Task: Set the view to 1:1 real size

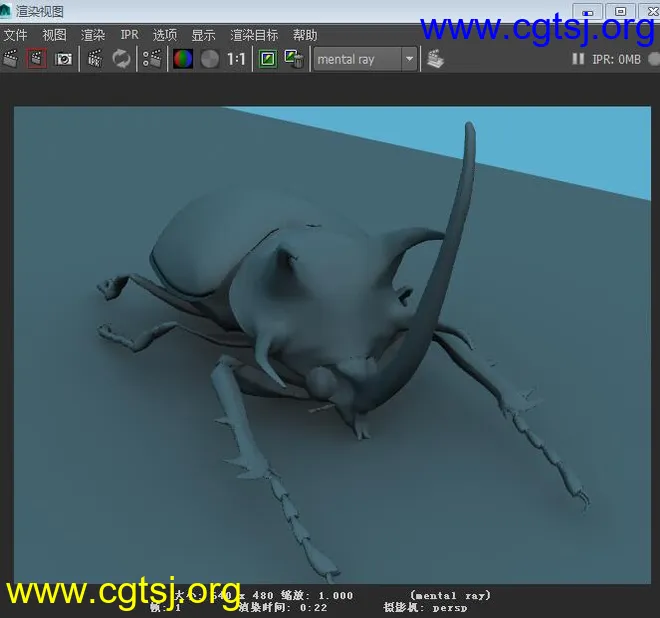Action: tap(236, 59)
